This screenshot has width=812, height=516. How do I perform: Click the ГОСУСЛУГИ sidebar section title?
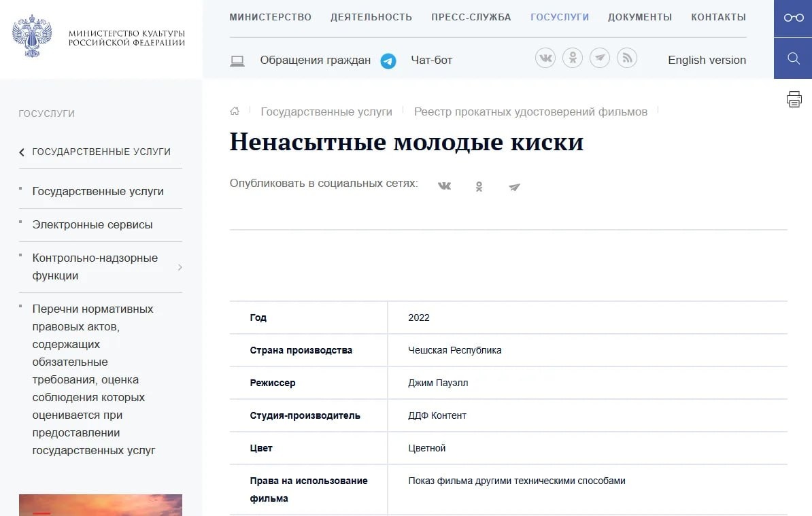pyautogui.click(x=47, y=114)
